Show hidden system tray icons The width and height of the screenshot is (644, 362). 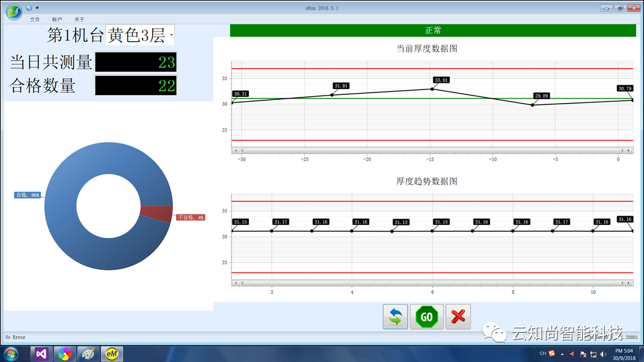[562, 354]
